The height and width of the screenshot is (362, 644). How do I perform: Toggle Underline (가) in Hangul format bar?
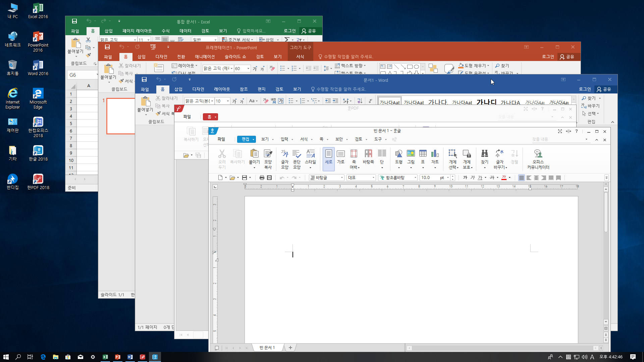pos(480,178)
